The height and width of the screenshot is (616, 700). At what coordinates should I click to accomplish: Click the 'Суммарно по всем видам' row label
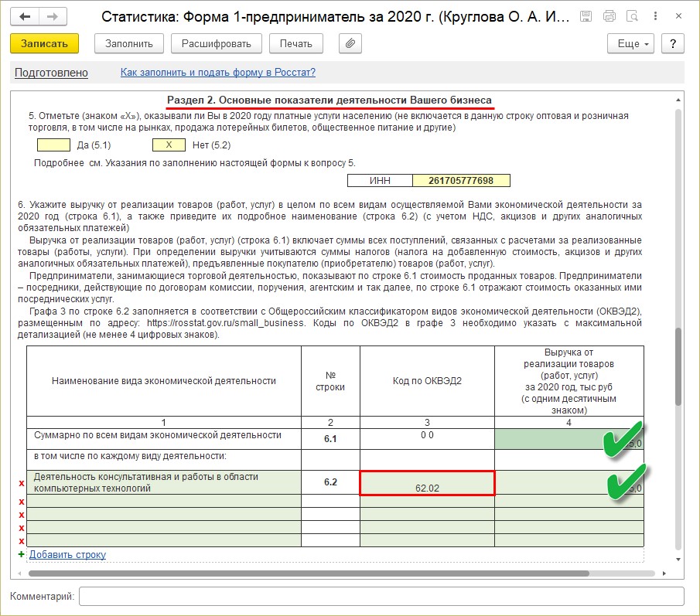point(158,435)
